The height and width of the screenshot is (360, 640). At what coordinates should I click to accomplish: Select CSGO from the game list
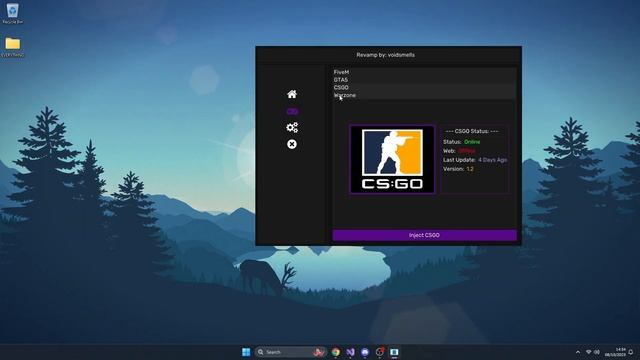[x=424, y=88]
